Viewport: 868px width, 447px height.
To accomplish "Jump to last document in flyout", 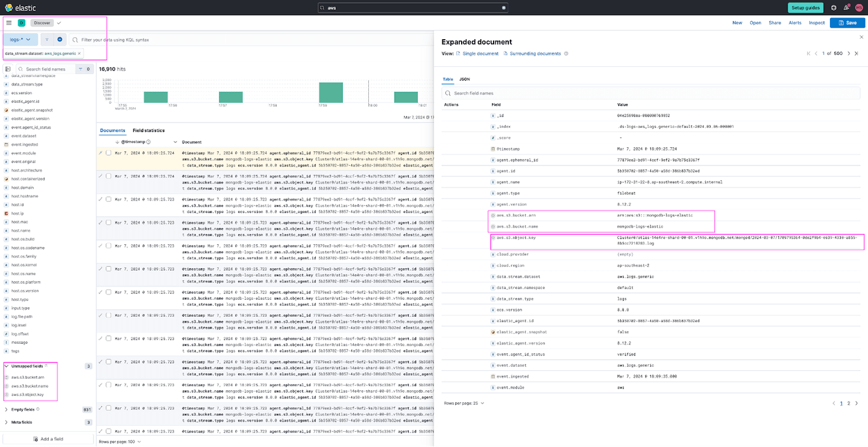I will click(857, 54).
